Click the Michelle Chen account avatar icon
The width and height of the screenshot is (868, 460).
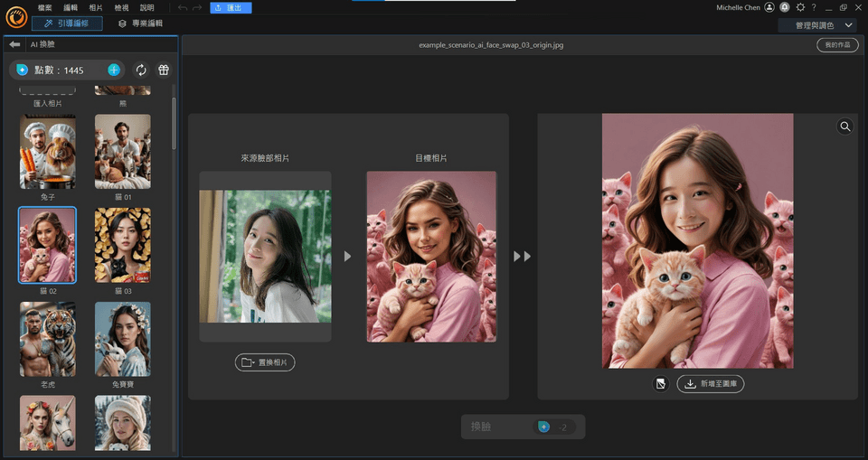tap(769, 7)
